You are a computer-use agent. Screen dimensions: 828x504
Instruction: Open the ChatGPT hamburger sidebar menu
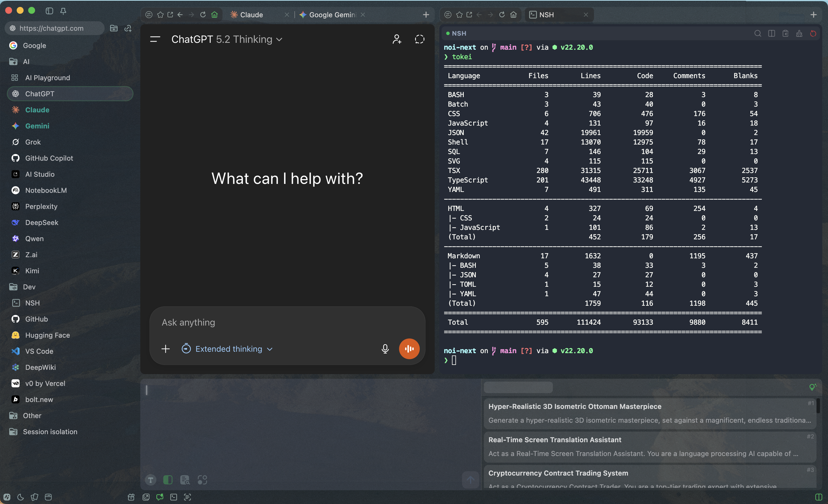[155, 39]
